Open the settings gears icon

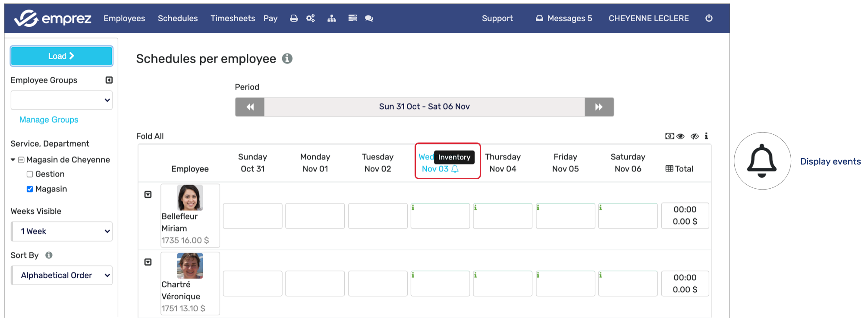pyautogui.click(x=311, y=18)
